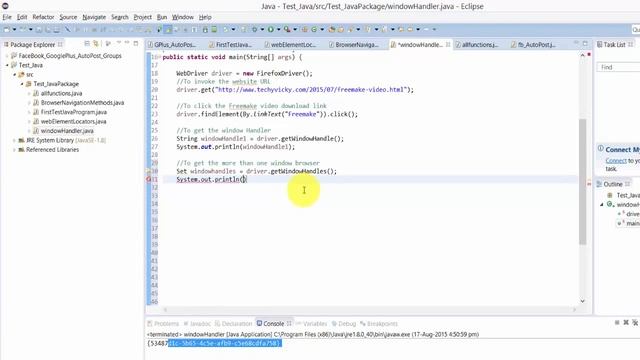
Task: Collapse the Test_JavaPackage node
Action: (22, 84)
